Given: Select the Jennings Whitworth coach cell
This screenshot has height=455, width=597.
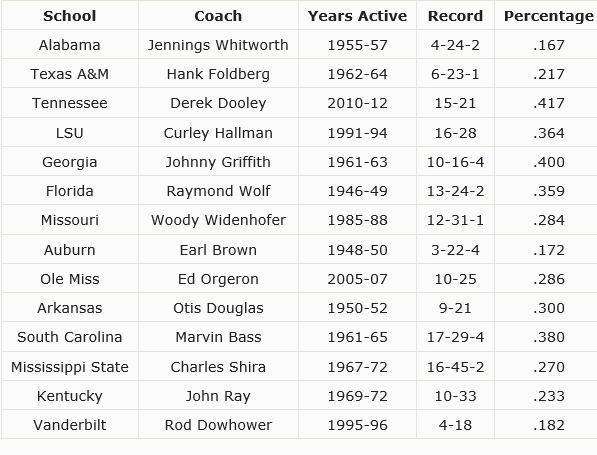Looking at the screenshot, I should 218,45.
